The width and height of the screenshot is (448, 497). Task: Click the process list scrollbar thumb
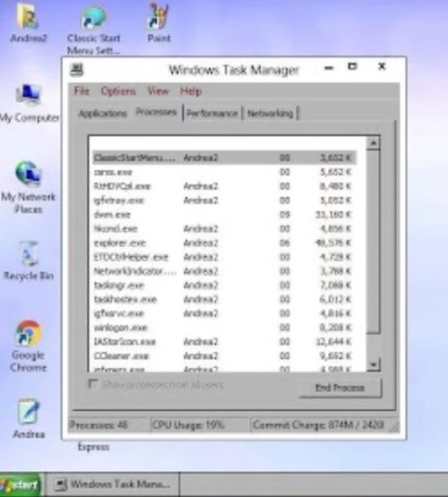[x=373, y=242]
